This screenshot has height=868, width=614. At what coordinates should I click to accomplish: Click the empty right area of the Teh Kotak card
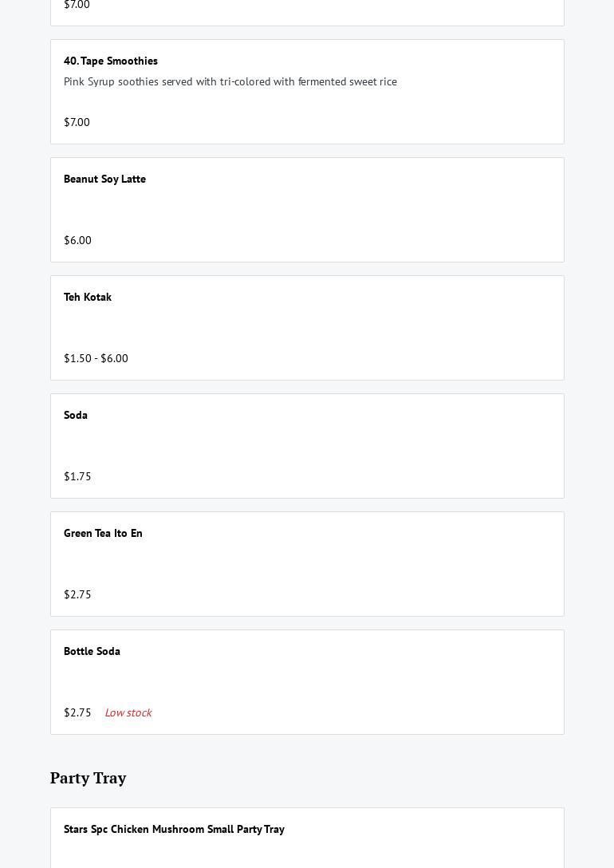click(x=439, y=328)
